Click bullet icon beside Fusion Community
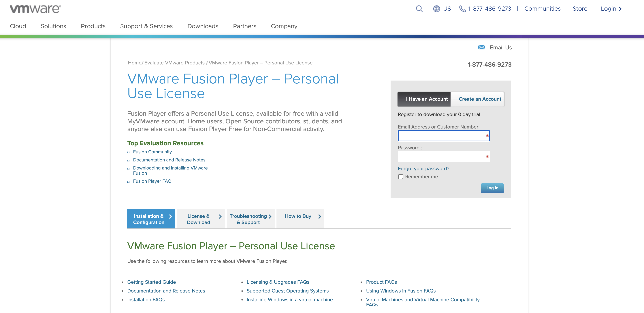644x313 pixels. coord(129,152)
